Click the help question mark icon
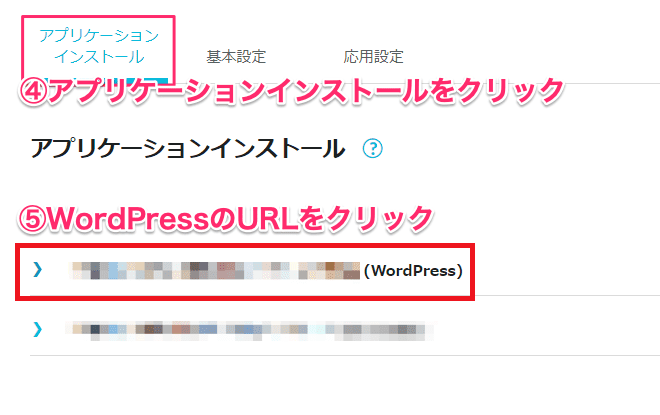Screen dimensions: 660x415 (373, 148)
